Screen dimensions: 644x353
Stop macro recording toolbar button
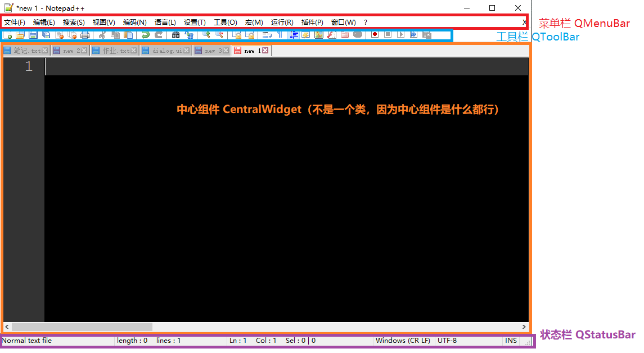[388, 35]
